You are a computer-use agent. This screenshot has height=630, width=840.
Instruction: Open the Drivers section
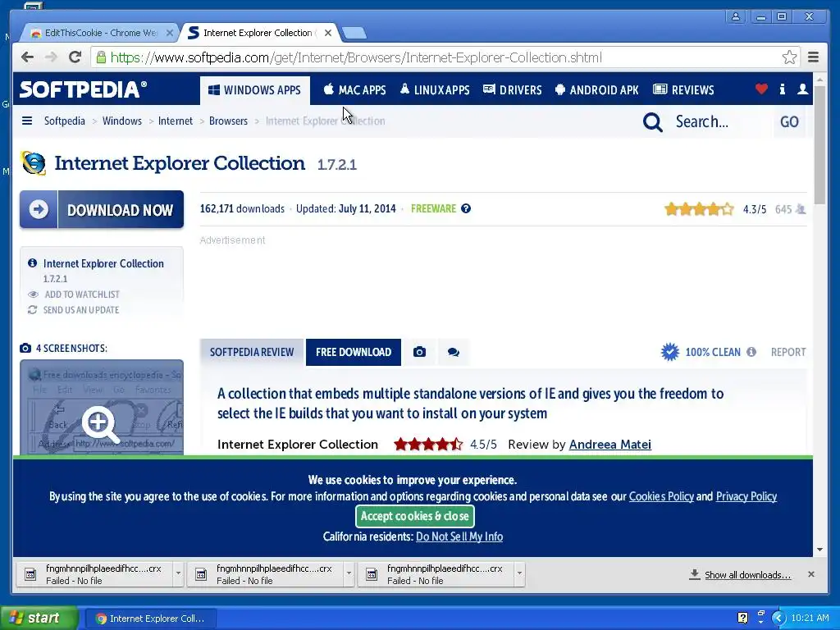pos(512,90)
